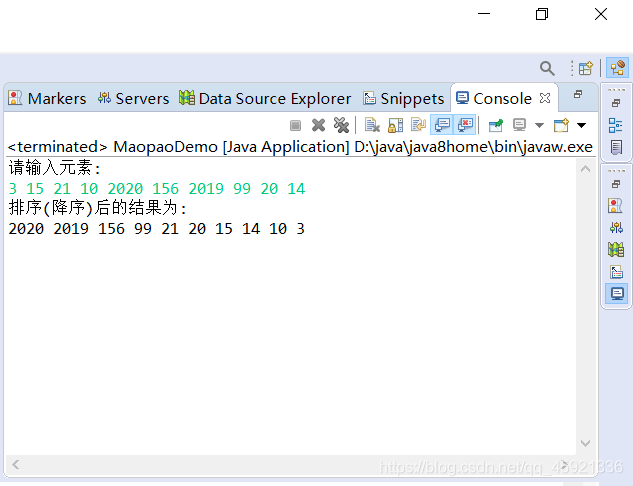633x486 pixels.
Task: Pin the console with the pushpin icon
Action: click(x=496, y=125)
